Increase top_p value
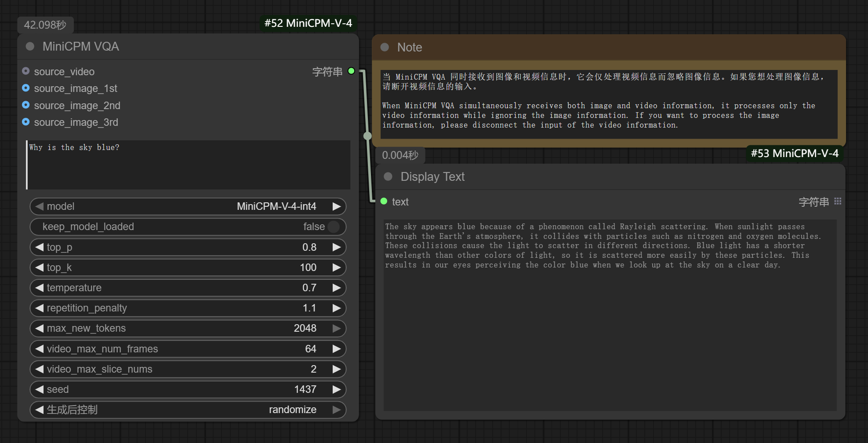The image size is (868, 443). (337, 247)
